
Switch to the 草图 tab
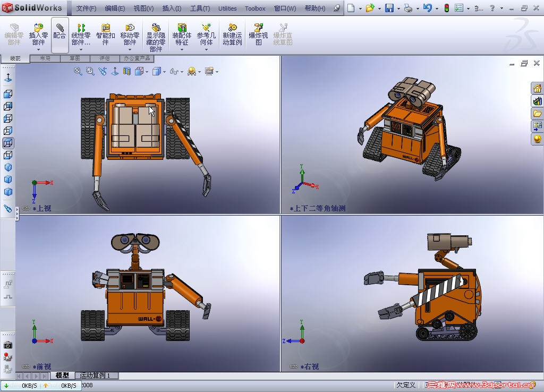[x=75, y=58]
